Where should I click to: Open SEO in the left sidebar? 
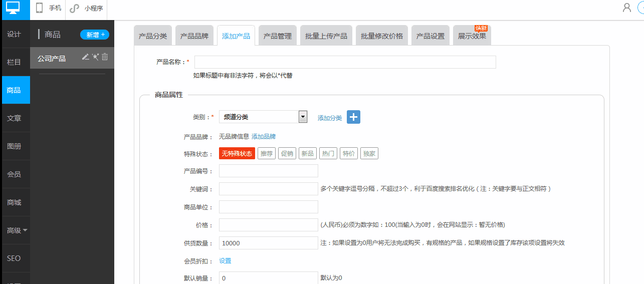tap(14, 258)
